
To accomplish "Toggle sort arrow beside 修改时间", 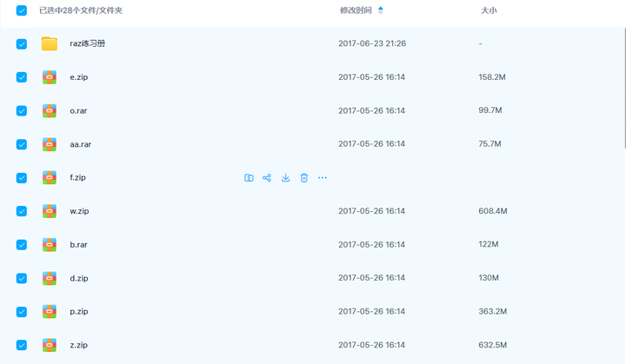I will (381, 10).
